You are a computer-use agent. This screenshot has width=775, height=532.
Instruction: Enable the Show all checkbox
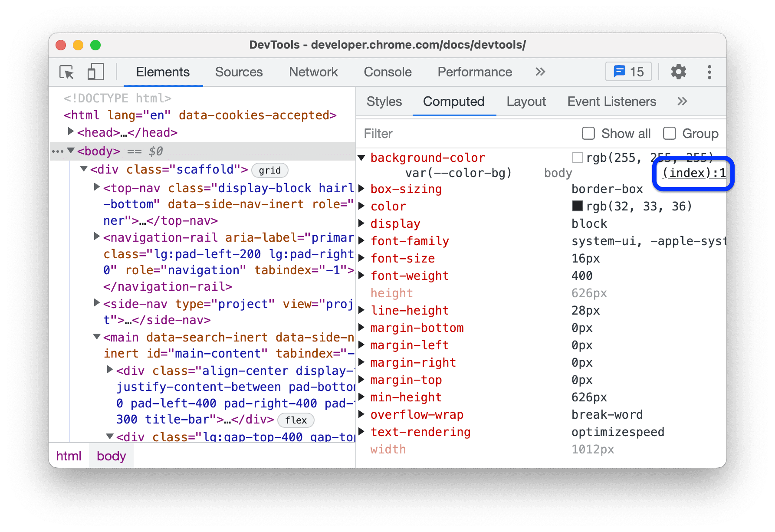pyautogui.click(x=588, y=133)
